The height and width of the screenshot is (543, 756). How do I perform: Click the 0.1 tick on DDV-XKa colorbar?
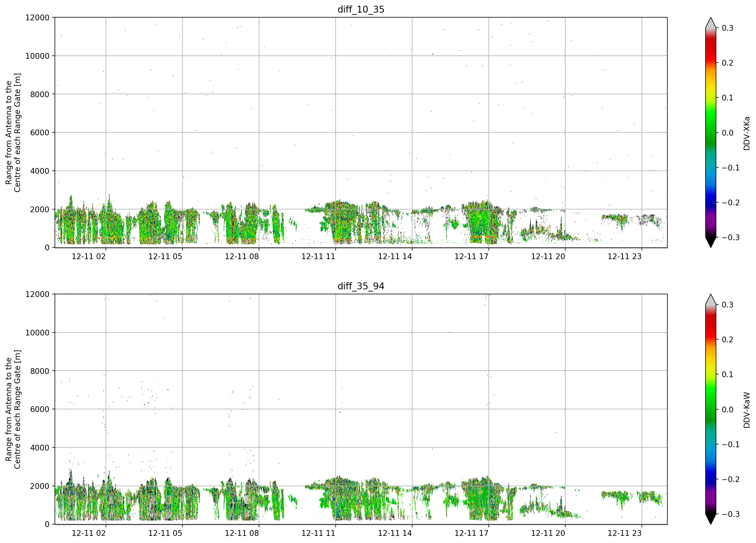[727, 98]
